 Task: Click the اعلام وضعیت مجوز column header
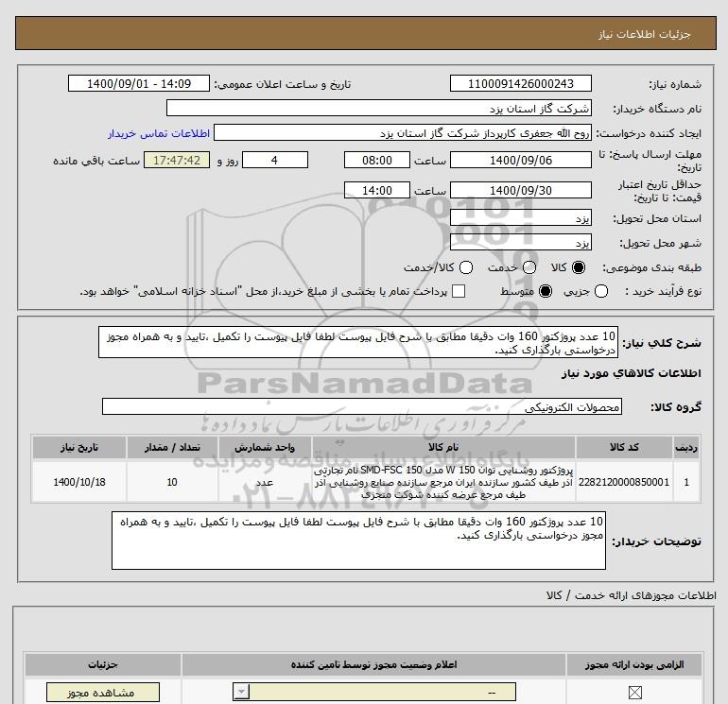pos(373,664)
